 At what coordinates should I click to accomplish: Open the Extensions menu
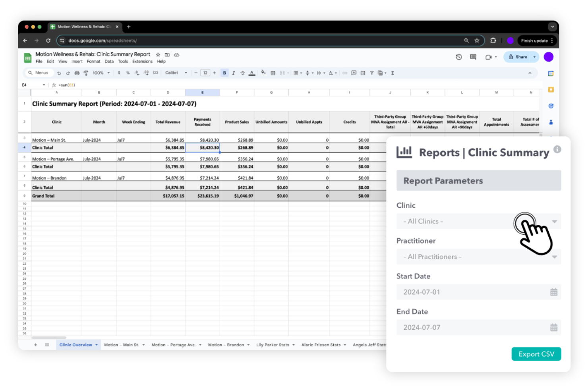(142, 62)
